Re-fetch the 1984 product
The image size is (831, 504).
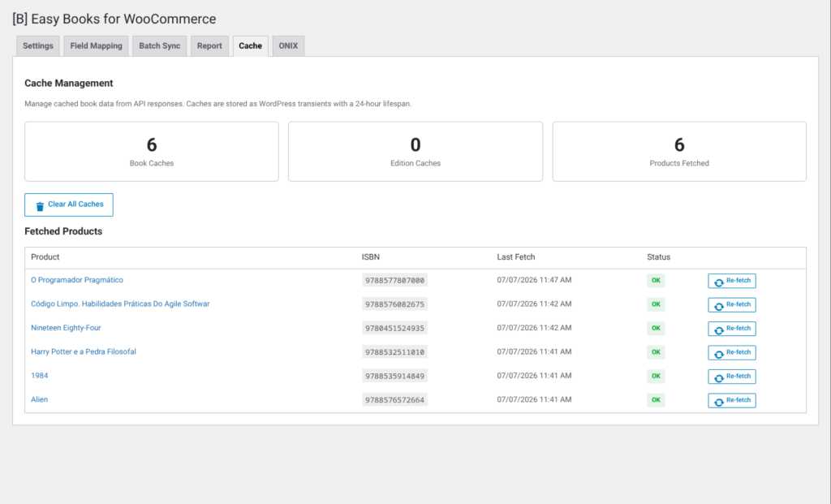pos(732,377)
